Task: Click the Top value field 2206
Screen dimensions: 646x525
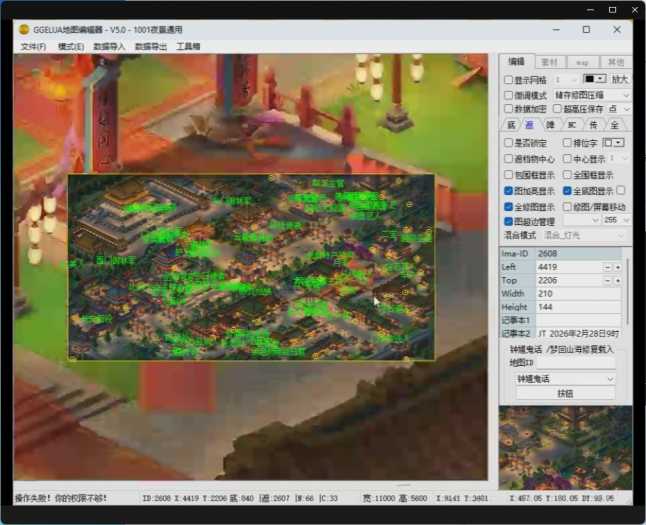Action: [x=569, y=280]
